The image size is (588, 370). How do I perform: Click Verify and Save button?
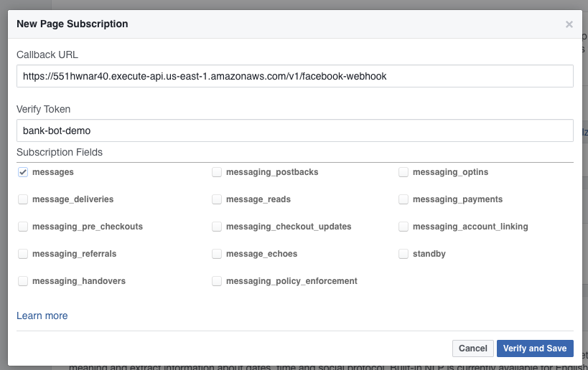[x=535, y=348]
